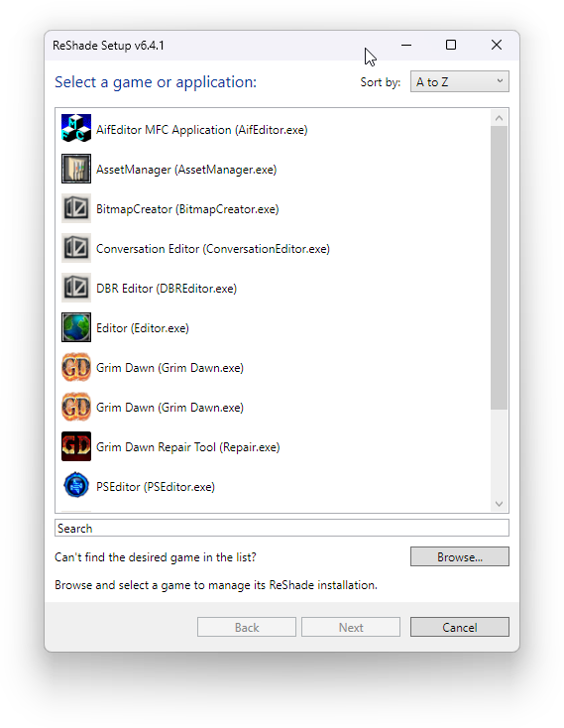Click the Conversation Editor icon
Image resolution: width=564 pixels, height=728 pixels.
pyautogui.click(x=76, y=248)
